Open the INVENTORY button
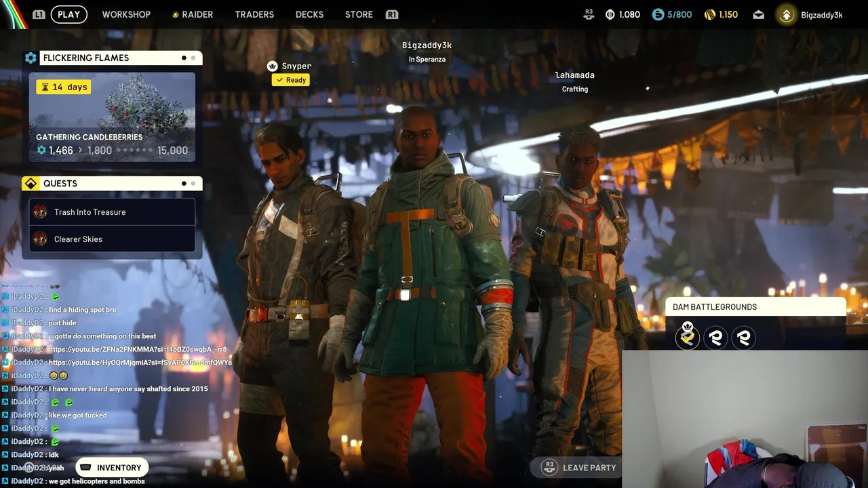 point(112,468)
